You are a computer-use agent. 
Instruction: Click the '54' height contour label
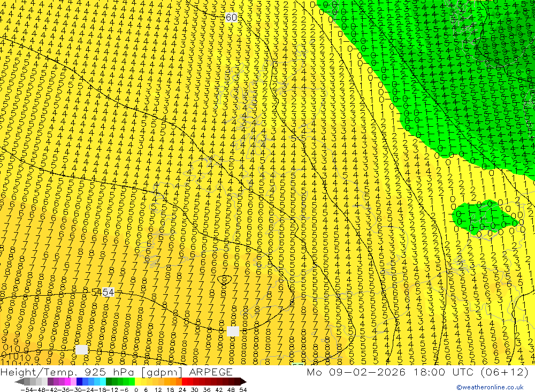coord(108,292)
